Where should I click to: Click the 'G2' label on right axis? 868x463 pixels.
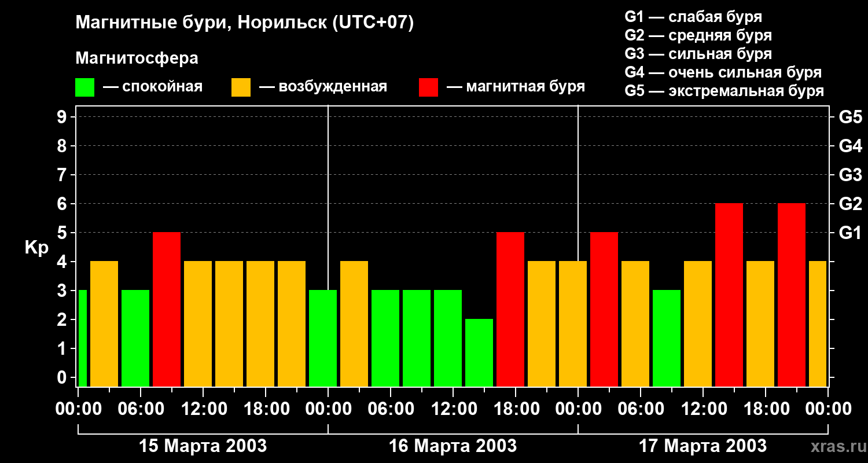point(850,204)
